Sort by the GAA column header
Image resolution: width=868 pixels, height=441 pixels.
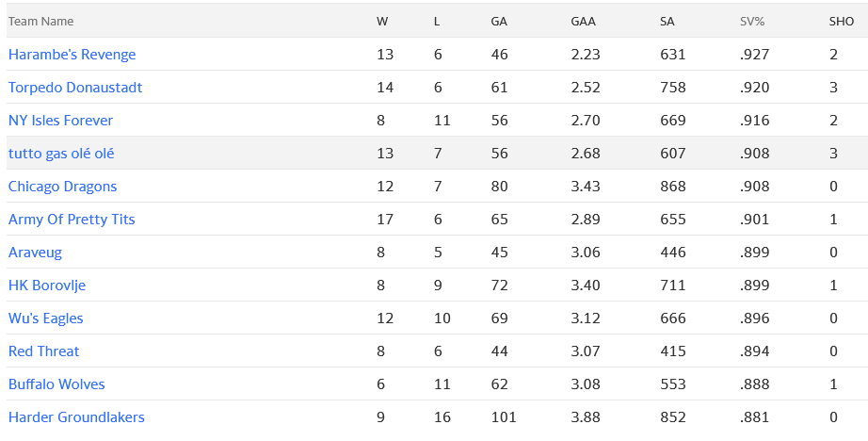[x=582, y=21]
